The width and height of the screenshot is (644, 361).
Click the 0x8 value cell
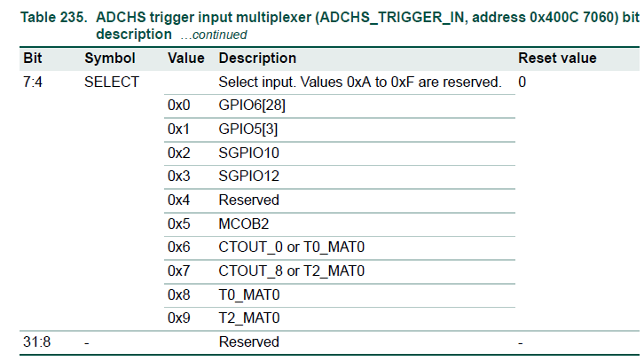coord(178,294)
